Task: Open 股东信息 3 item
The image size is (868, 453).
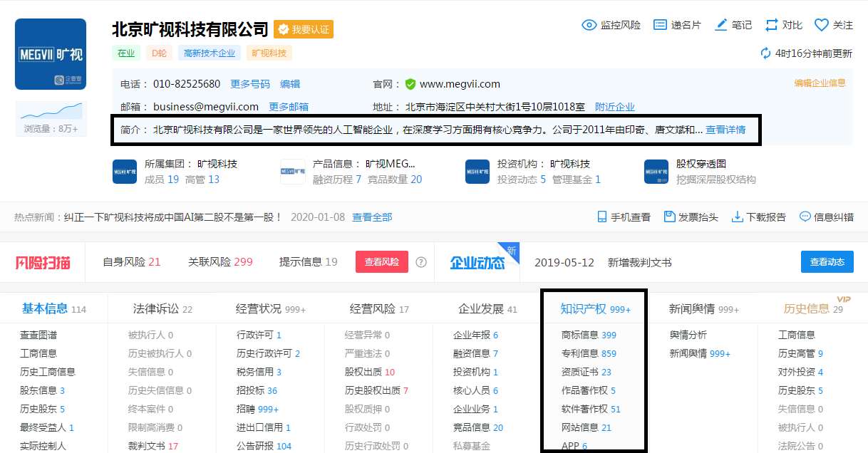Action: click(42, 390)
